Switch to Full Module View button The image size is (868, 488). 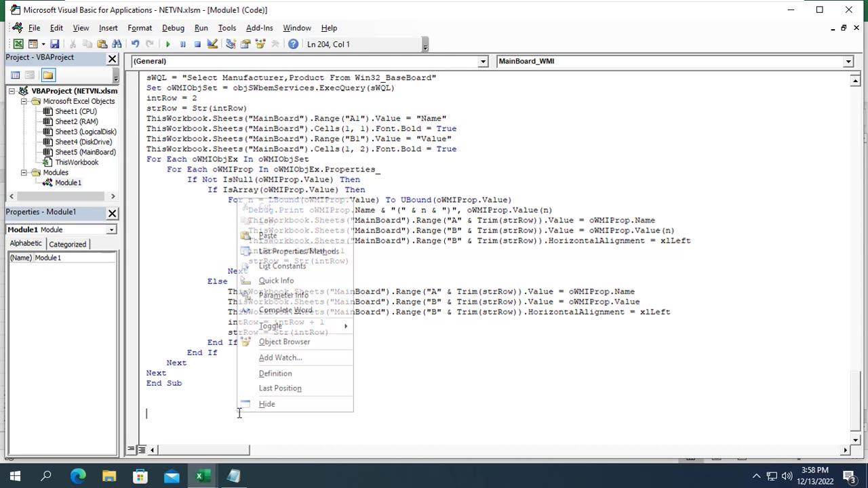pos(141,450)
